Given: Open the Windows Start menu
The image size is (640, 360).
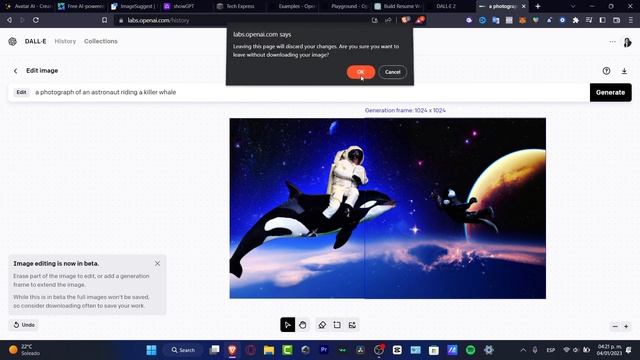Looking at the screenshot, I should pos(151,350).
